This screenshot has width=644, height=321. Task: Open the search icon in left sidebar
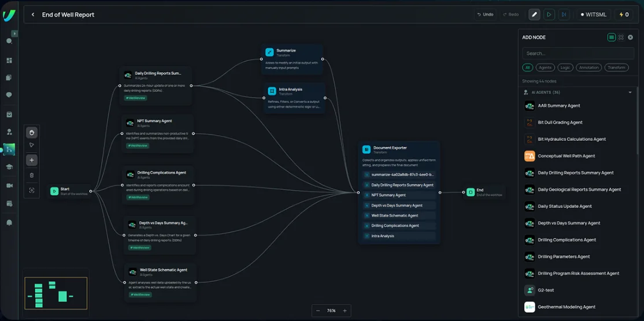[9, 42]
